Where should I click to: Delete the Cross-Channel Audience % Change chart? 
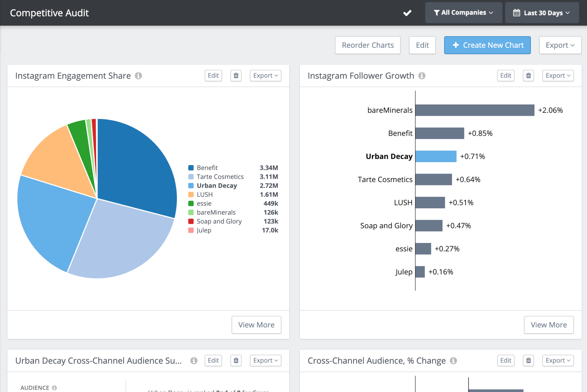click(x=528, y=360)
